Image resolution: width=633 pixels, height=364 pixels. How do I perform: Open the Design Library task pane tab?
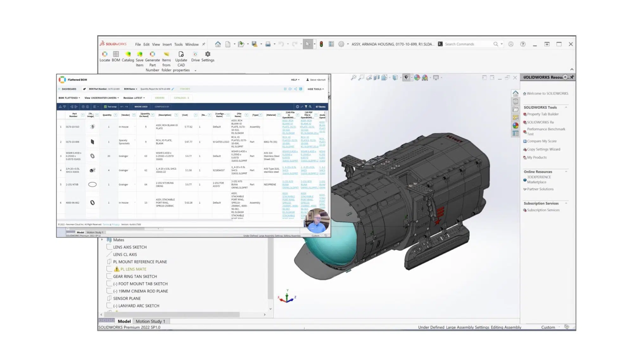(516, 101)
